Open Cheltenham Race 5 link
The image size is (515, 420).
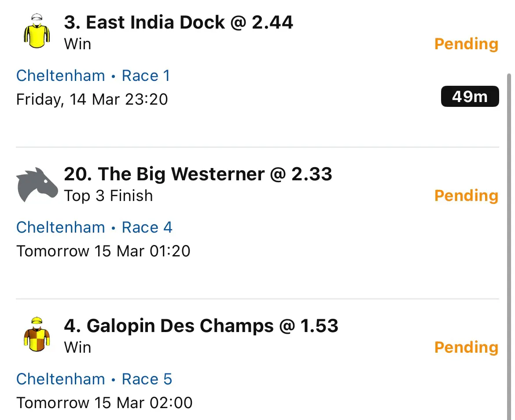tap(94, 379)
